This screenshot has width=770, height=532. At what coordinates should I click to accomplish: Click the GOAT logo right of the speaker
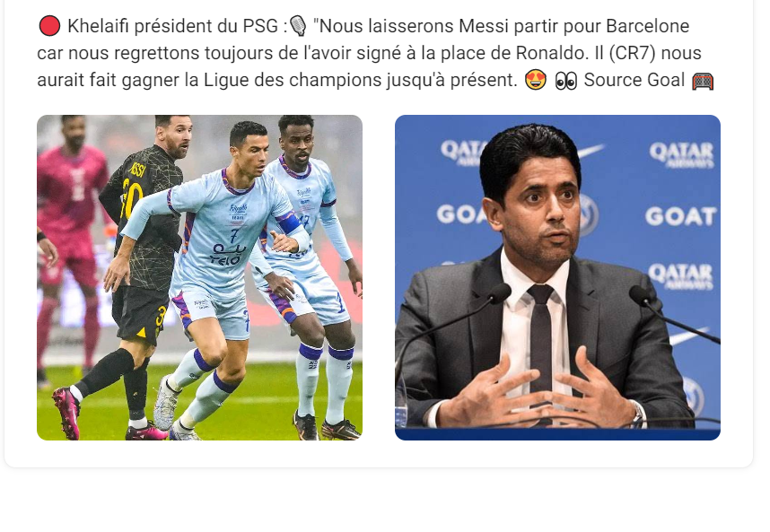[x=680, y=216]
